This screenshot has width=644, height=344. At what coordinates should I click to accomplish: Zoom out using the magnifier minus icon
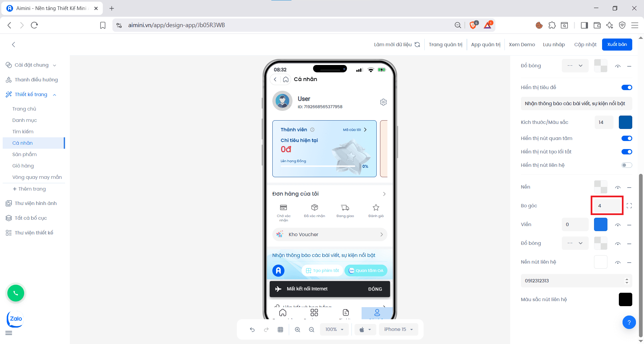pos(312,329)
